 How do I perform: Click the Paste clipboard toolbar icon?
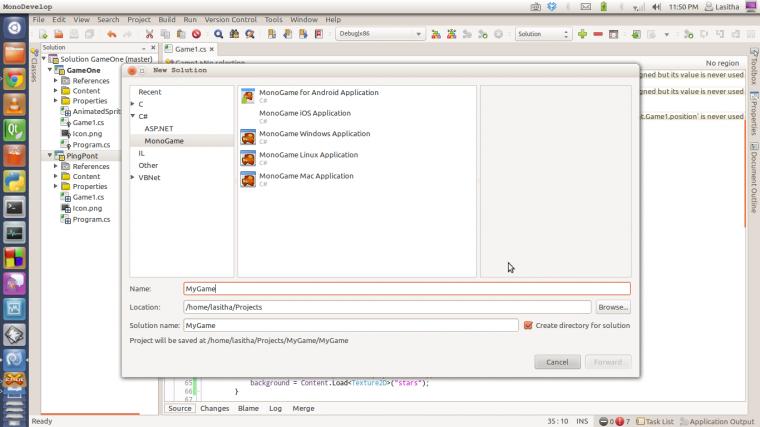tap(181, 34)
